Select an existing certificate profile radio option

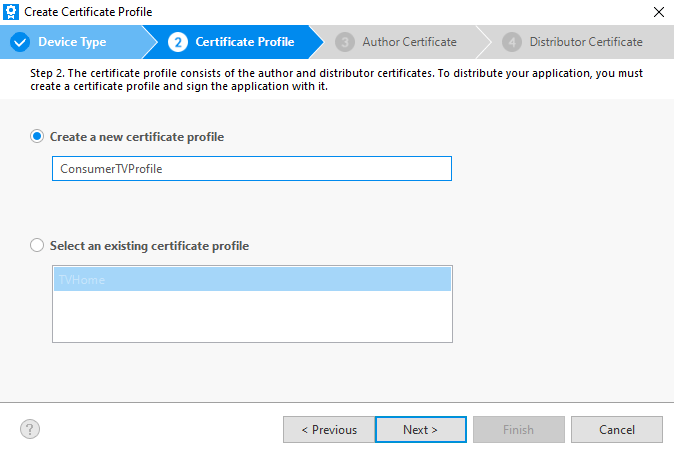(x=37, y=245)
